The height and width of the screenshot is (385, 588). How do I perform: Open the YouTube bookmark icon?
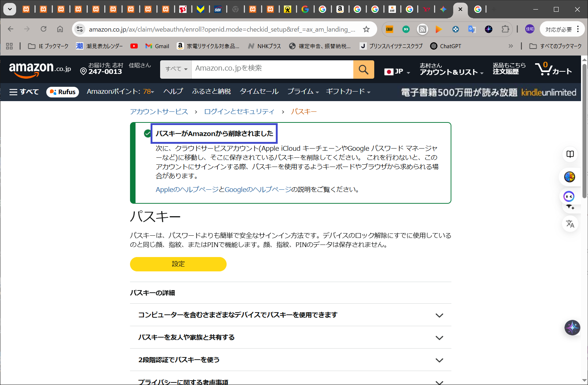pos(134,46)
